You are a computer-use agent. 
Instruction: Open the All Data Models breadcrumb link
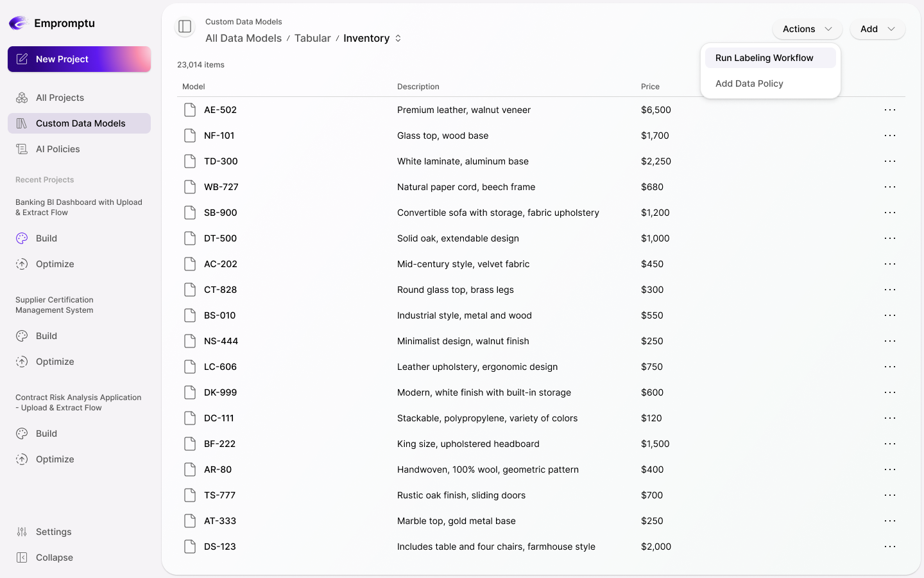(243, 38)
